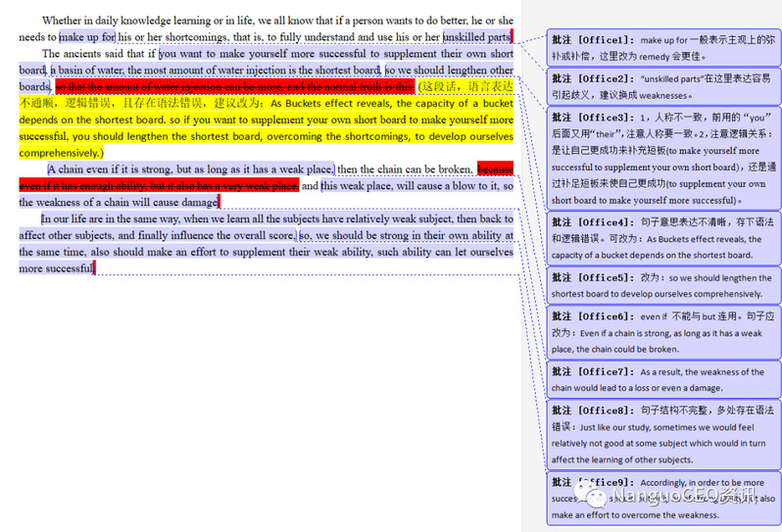
Task: Click comment Office5 lengthen the shortest board
Action: pyautogui.click(x=663, y=286)
